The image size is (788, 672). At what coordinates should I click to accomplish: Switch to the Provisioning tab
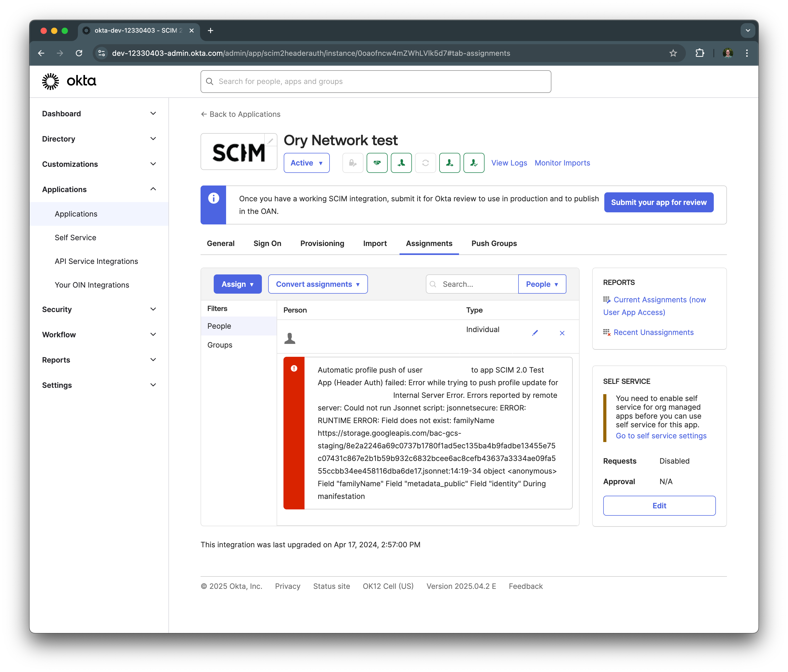tap(322, 243)
